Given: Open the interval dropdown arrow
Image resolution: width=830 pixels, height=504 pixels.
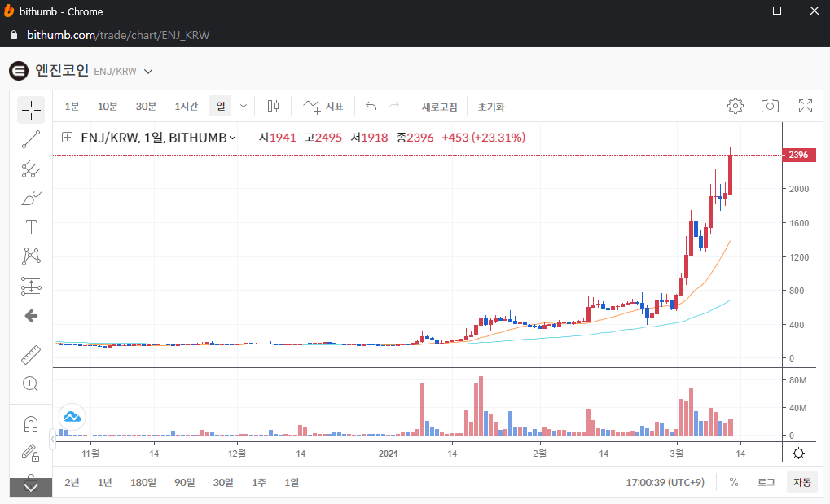Looking at the screenshot, I should tap(244, 107).
